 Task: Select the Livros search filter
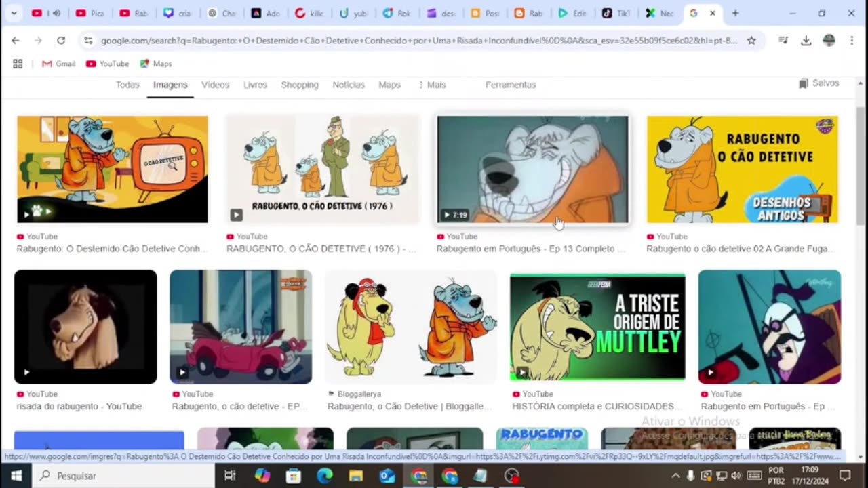coord(255,85)
